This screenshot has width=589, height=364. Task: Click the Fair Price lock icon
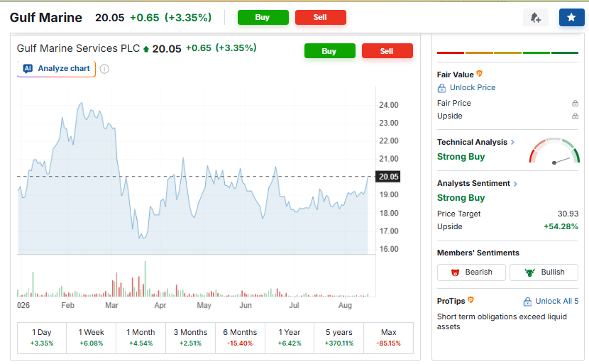pos(575,103)
